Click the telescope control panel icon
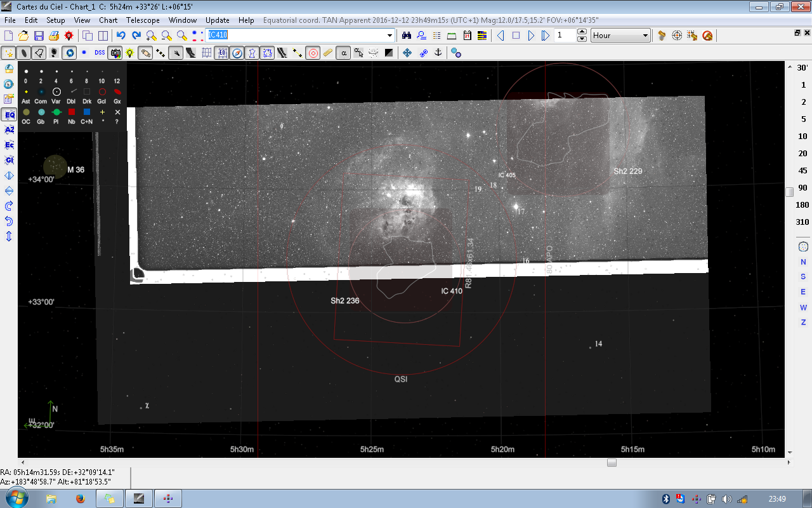This screenshot has width=812, height=508. 662,36
